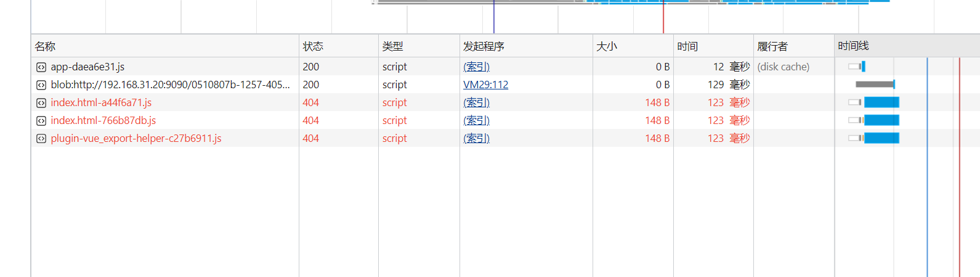
Task: Sort by the 发起程序 column header
Action: (x=526, y=46)
